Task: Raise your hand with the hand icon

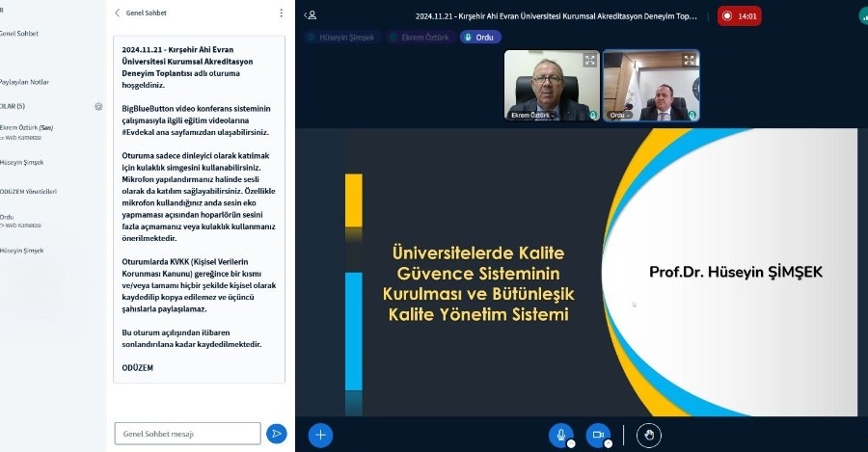Action: [649, 435]
